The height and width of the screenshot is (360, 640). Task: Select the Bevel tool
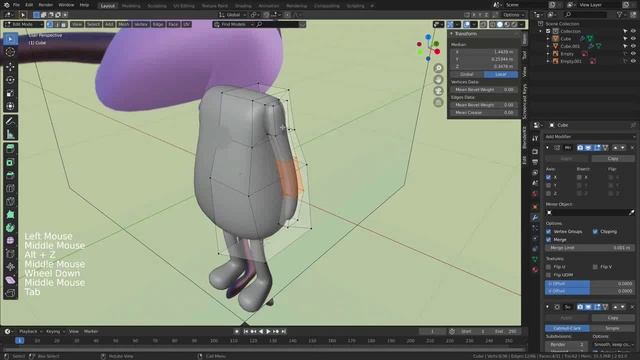coord(10,175)
